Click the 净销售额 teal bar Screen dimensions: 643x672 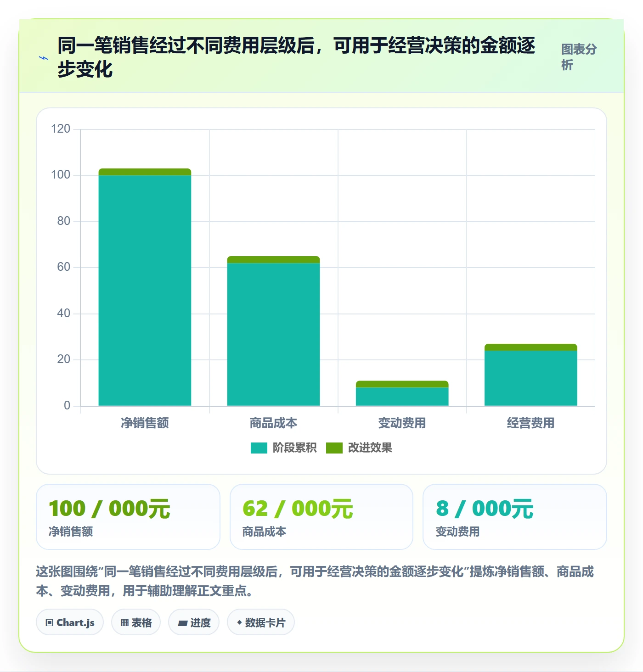click(x=145, y=291)
